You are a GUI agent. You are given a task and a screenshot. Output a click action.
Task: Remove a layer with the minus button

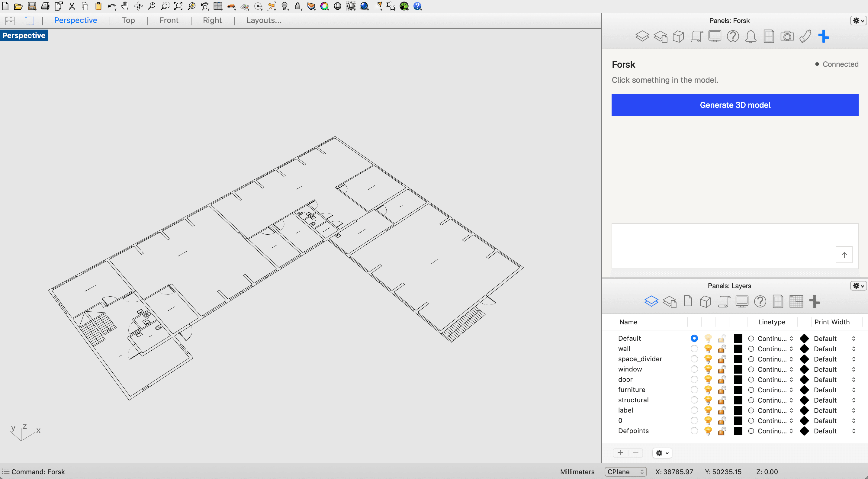tap(635, 453)
